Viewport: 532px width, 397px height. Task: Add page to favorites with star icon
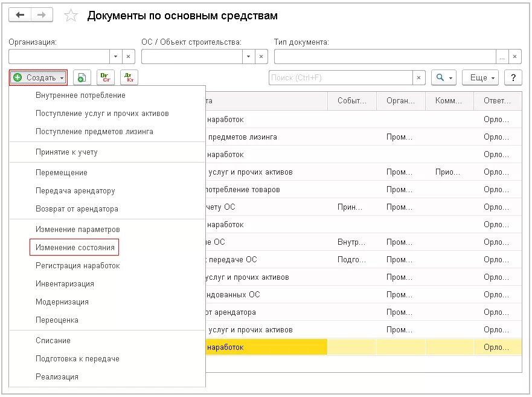[x=71, y=16]
